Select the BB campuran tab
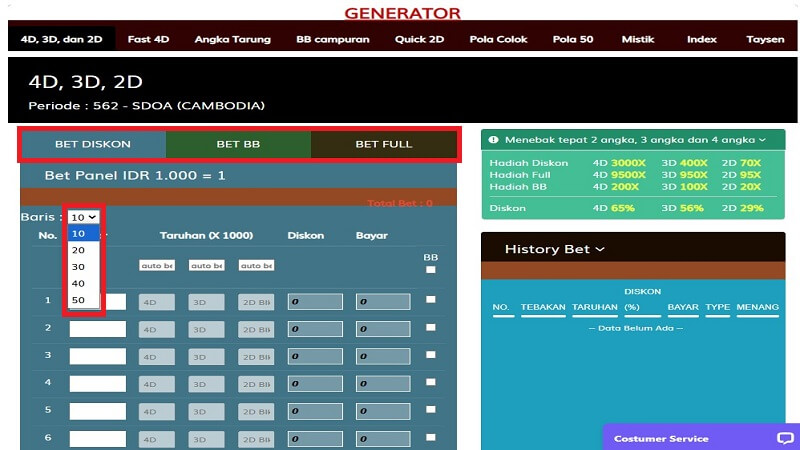The height and width of the screenshot is (450, 800). pos(333,39)
